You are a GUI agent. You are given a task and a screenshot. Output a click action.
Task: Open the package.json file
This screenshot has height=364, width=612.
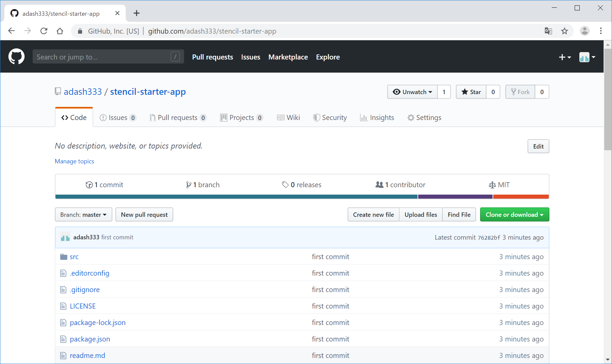[x=90, y=339]
